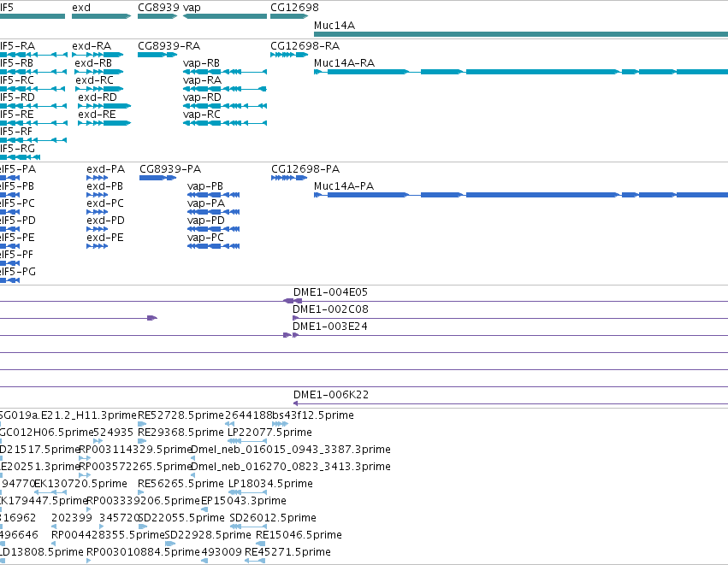Click the RE52728.5prime EST label
The height and width of the screenshot is (565, 728).
181,415
